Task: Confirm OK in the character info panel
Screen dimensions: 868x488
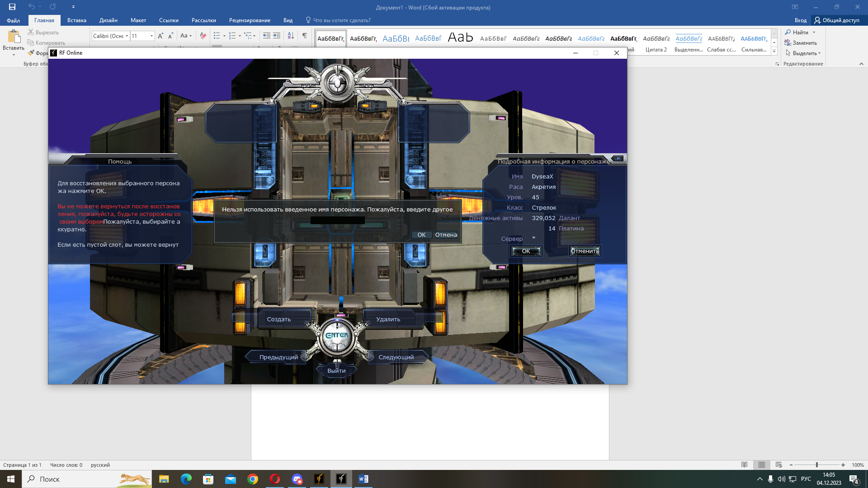Action: tap(526, 251)
